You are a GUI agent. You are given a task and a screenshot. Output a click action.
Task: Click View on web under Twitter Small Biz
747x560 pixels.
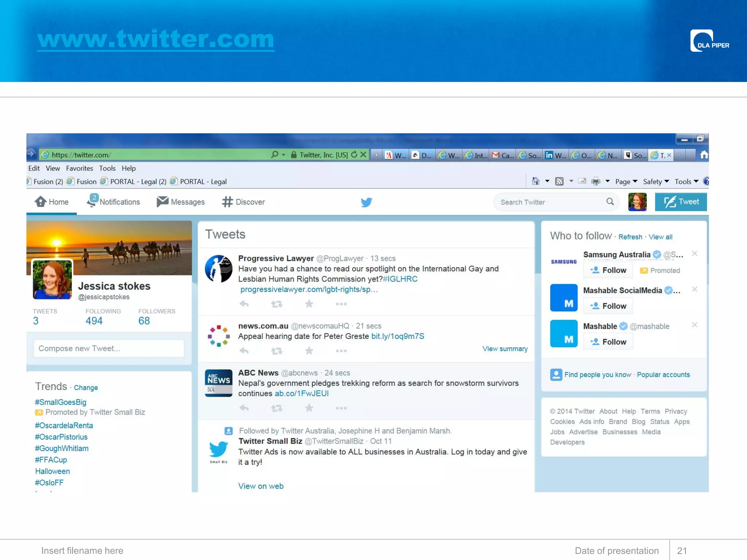[x=261, y=486]
